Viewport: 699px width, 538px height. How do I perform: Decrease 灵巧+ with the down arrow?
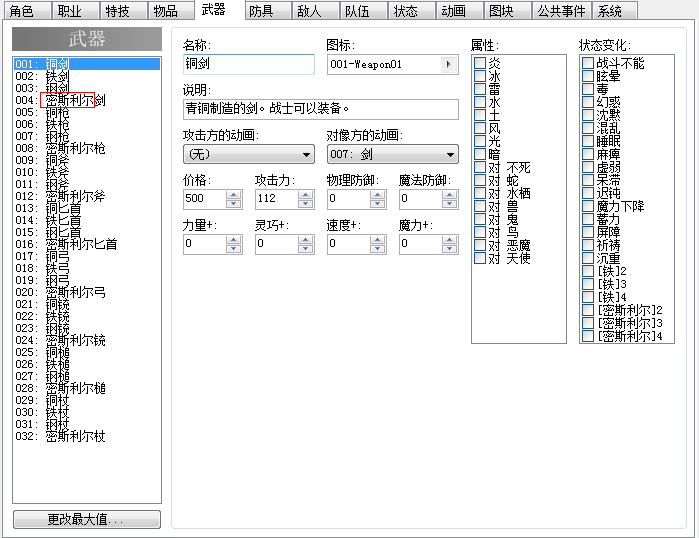click(305, 249)
